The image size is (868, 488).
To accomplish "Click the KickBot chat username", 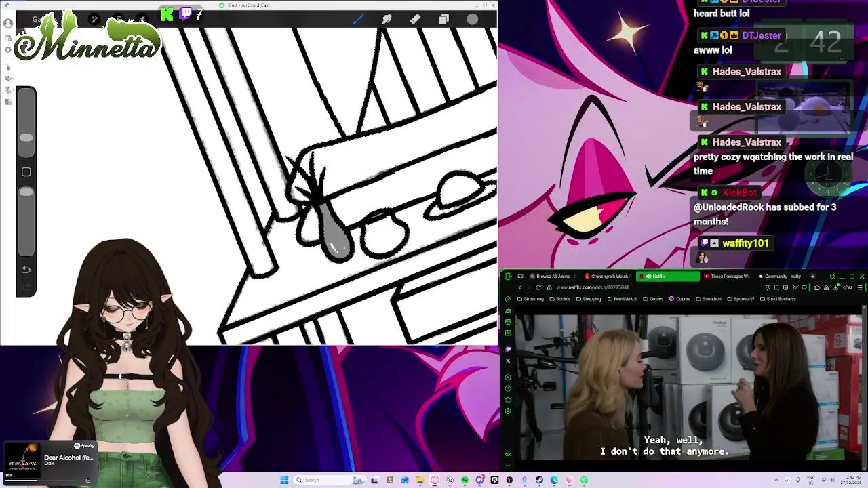I will 740,193.
